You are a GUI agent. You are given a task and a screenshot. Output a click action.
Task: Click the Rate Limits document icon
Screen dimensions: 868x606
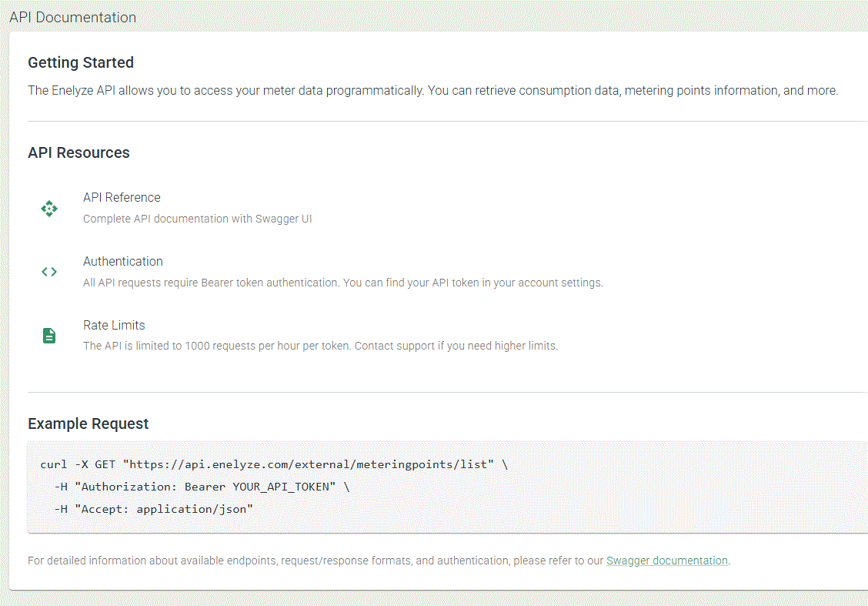pos(49,336)
